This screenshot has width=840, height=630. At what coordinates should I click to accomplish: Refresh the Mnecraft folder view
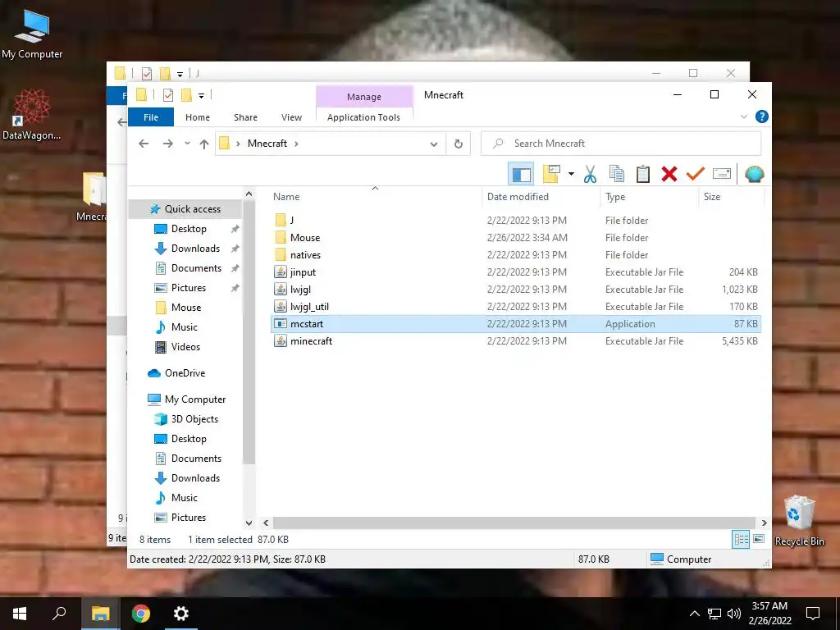[458, 144]
